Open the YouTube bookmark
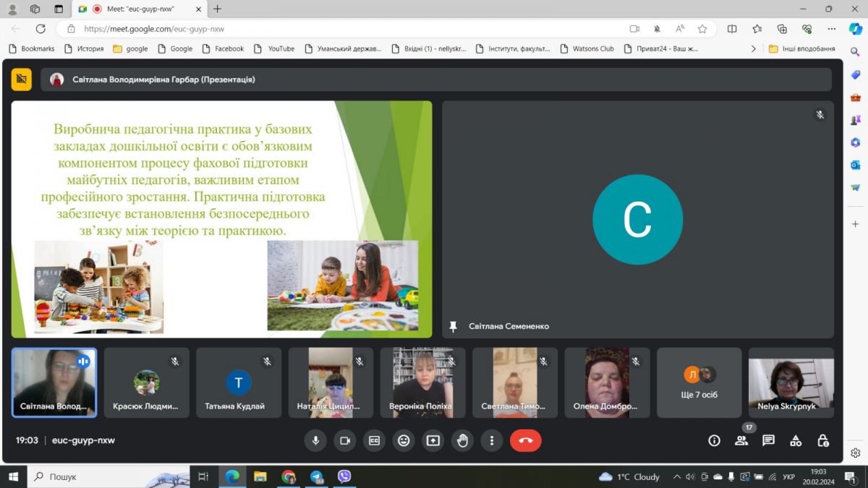The height and width of the screenshot is (488, 868). click(274, 48)
